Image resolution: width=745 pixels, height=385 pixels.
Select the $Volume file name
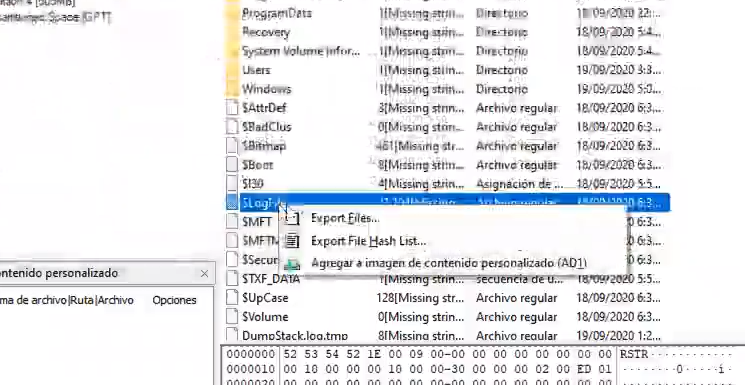coord(265,317)
